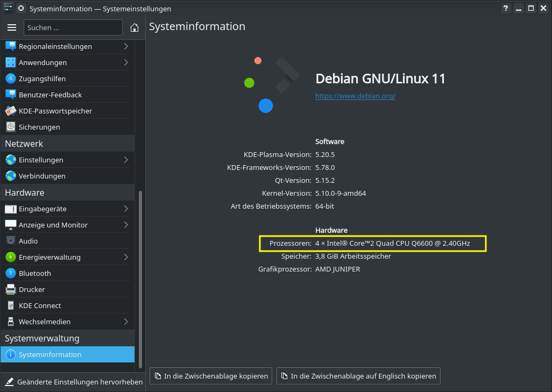The height and width of the screenshot is (392, 552).
Task: Click the Drucker printer icon
Action: tap(11, 290)
